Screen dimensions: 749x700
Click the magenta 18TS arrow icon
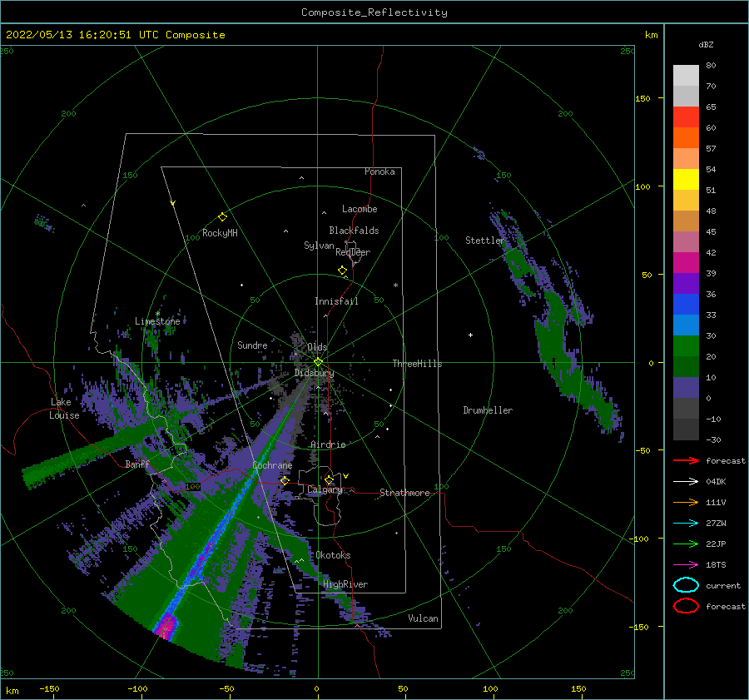[x=686, y=565]
